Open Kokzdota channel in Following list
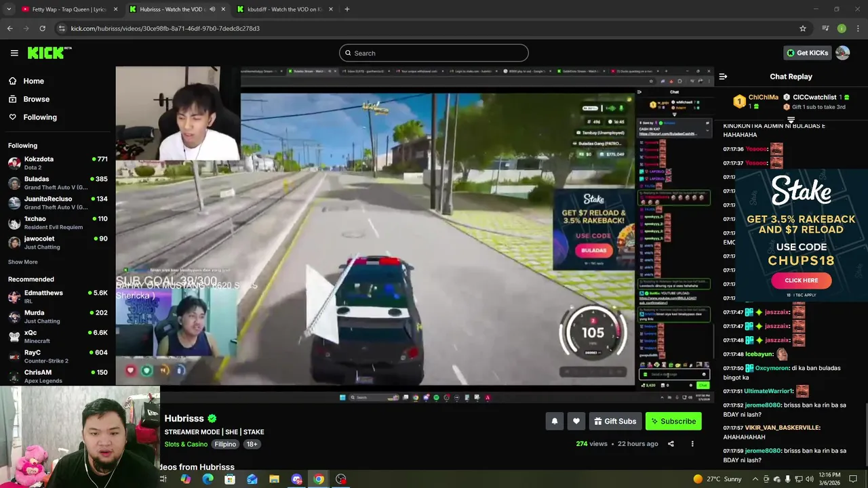 [58, 163]
